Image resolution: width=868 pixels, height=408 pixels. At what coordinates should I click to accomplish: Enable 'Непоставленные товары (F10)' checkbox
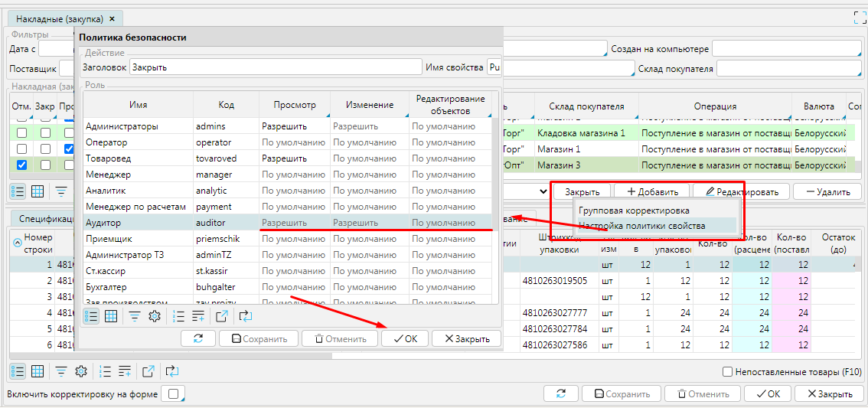[728, 372]
